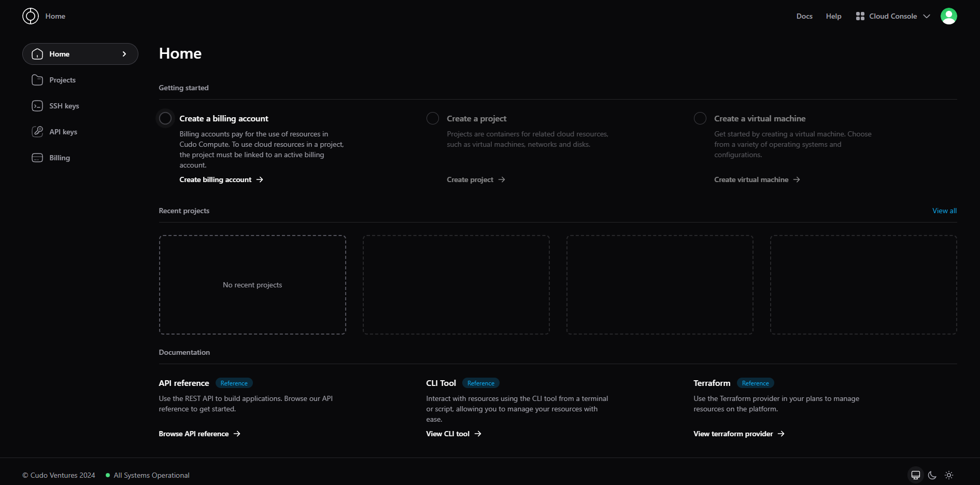The width and height of the screenshot is (980, 485).
Task: Open the SSH keys sidebar item
Action: tap(80, 106)
